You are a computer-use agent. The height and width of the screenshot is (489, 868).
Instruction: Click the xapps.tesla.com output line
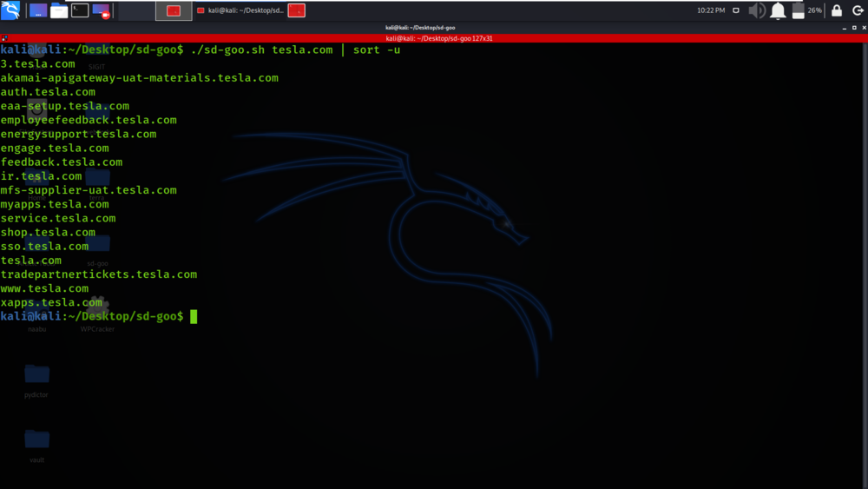click(x=51, y=302)
